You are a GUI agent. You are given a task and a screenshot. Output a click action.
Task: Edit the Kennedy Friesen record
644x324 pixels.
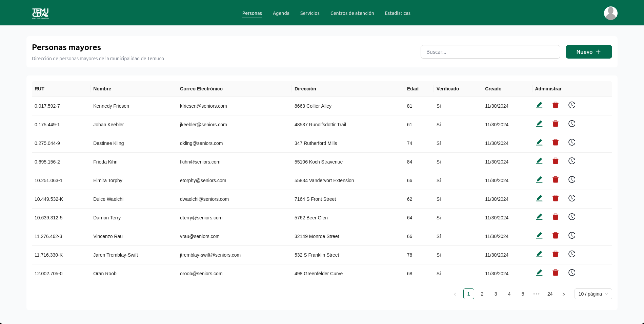tap(539, 105)
